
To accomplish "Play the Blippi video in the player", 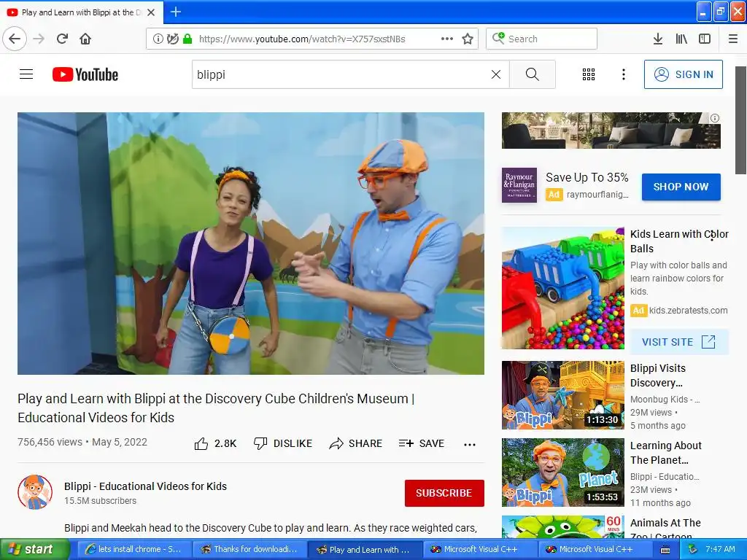I will [251, 244].
